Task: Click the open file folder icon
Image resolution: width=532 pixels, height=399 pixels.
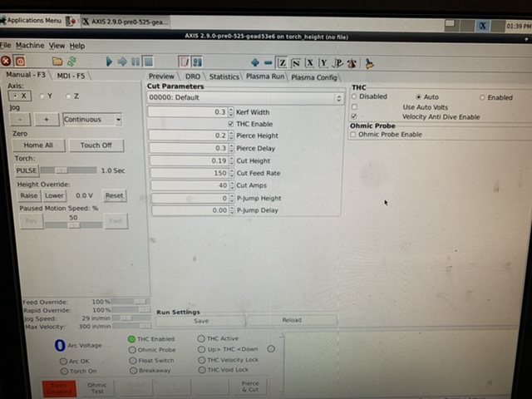Action: pos(57,61)
